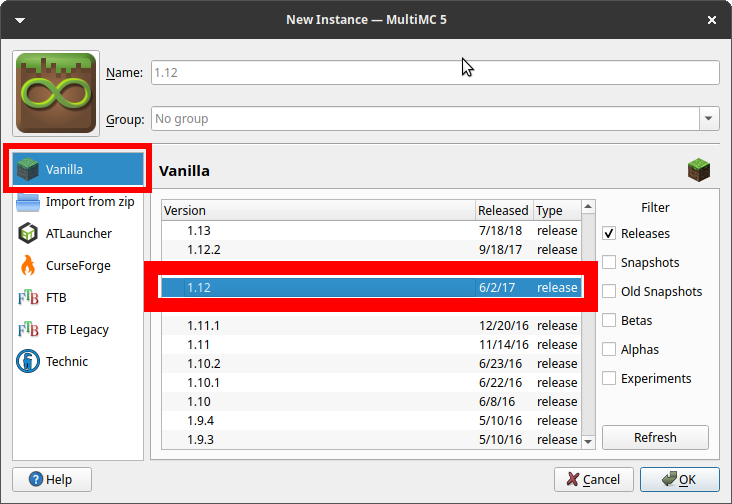Select the FTB icon

[28, 297]
